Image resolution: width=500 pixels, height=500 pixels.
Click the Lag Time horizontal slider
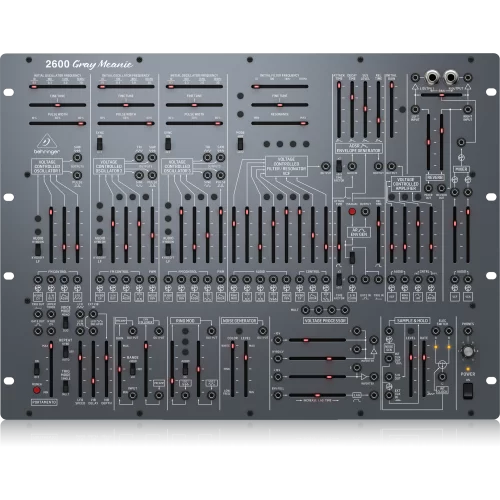[x=317, y=395]
